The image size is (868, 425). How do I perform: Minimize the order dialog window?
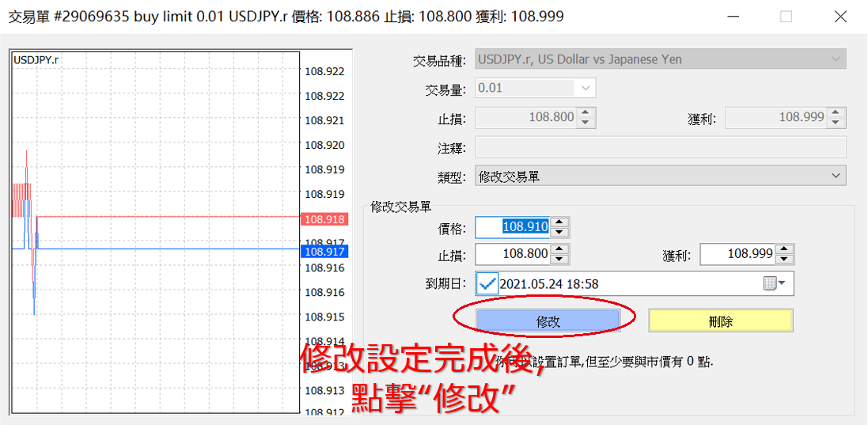click(x=732, y=17)
